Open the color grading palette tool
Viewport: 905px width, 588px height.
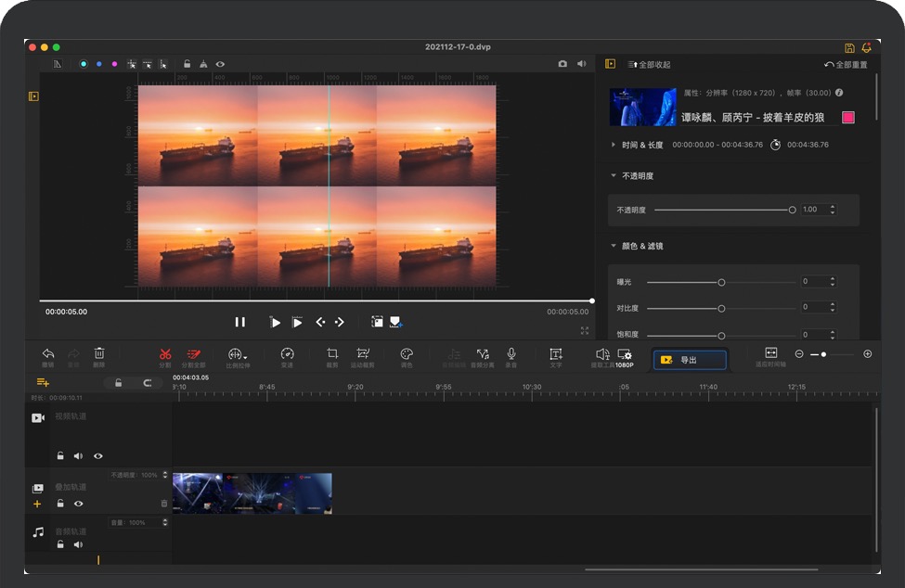(406, 353)
